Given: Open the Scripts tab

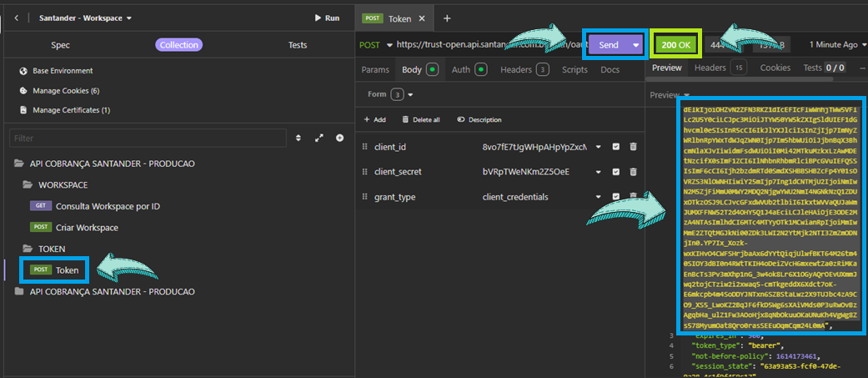Looking at the screenshot, I should click(x=574, y=70).
